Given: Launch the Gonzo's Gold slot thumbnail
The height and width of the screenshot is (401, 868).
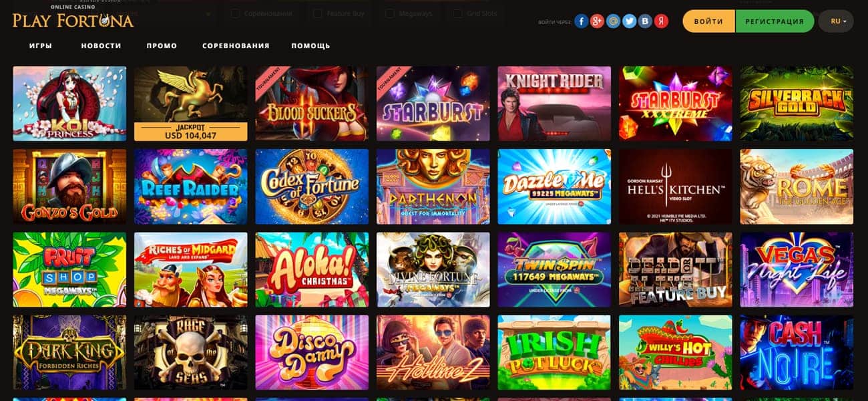Looking at the screenshot, I should (x=69, y=186).
